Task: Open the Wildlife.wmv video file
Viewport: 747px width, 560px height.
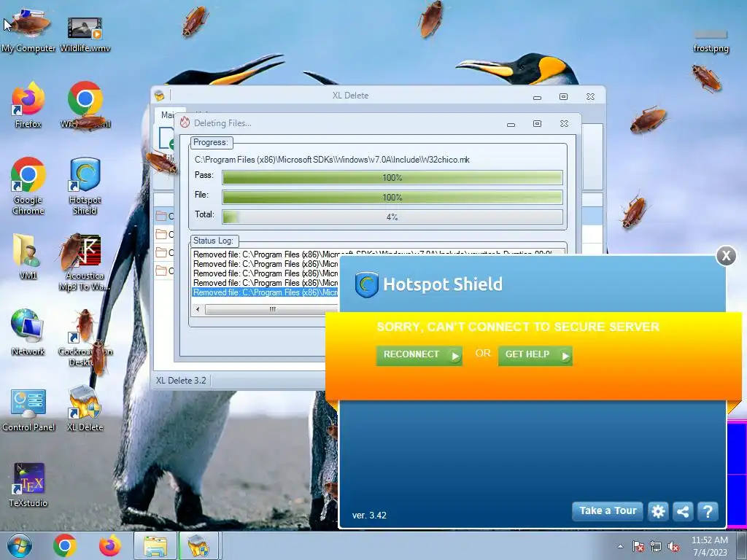Action: 85,32
